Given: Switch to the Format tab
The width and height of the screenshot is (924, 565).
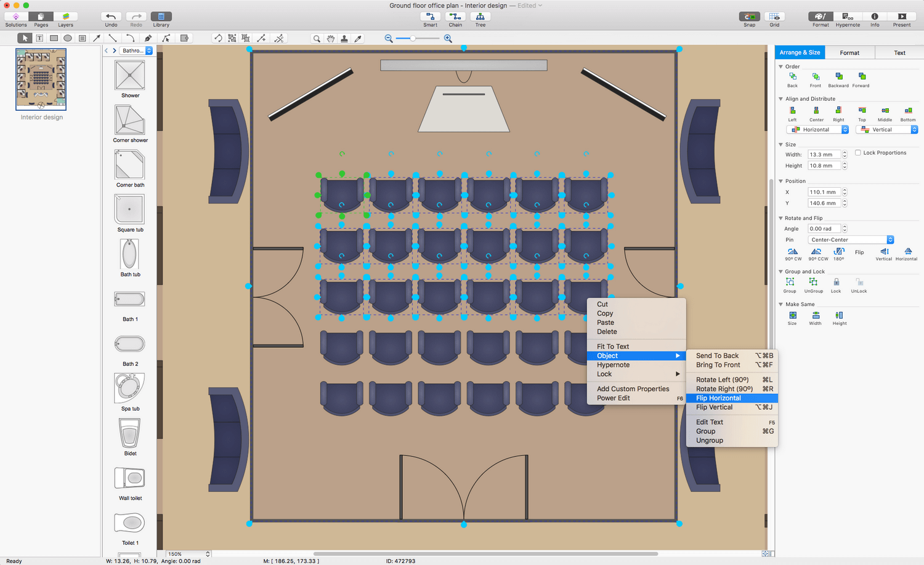Looking at the screenshot, I should [849, 53].
